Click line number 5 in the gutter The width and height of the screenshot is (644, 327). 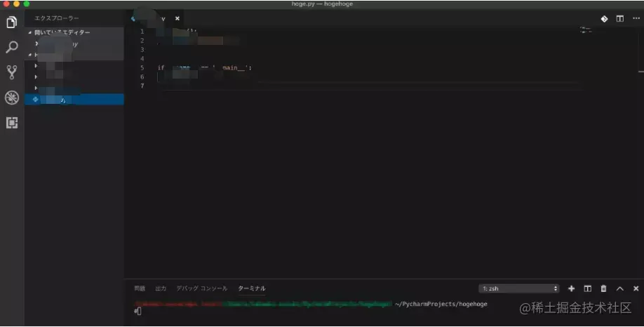[x=142, y=68]
